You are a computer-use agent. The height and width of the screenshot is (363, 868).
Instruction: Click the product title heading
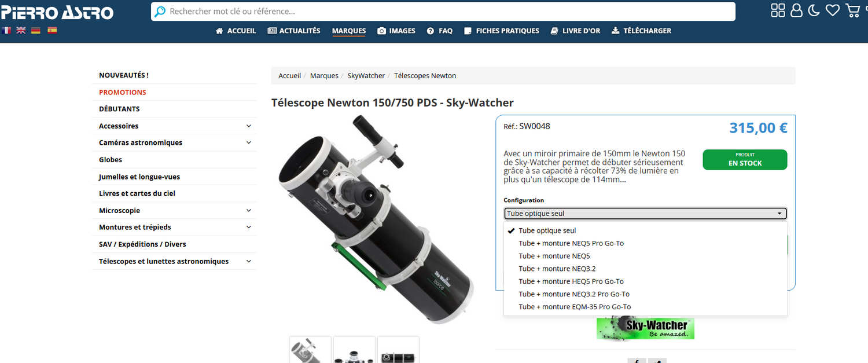[x=392, y=103]
